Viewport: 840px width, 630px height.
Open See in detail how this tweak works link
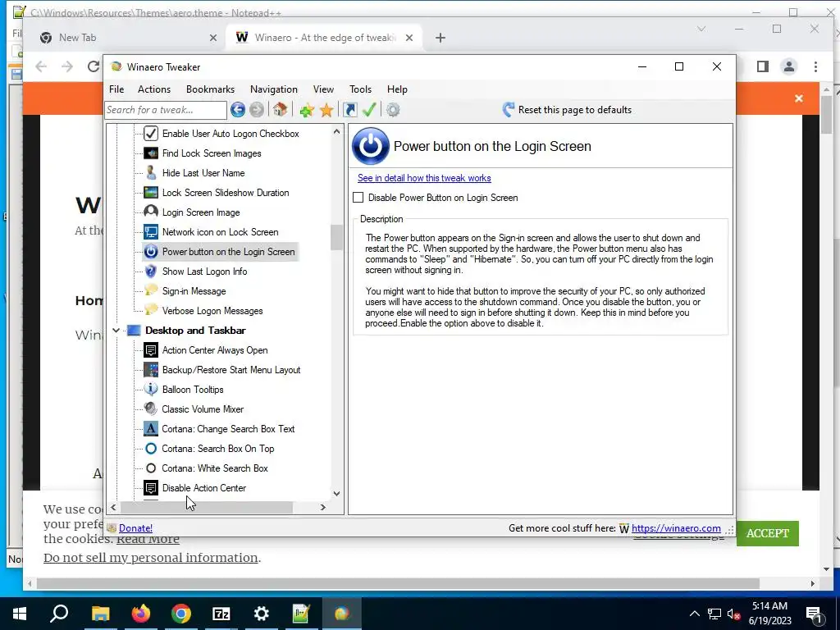coord(424,178)
